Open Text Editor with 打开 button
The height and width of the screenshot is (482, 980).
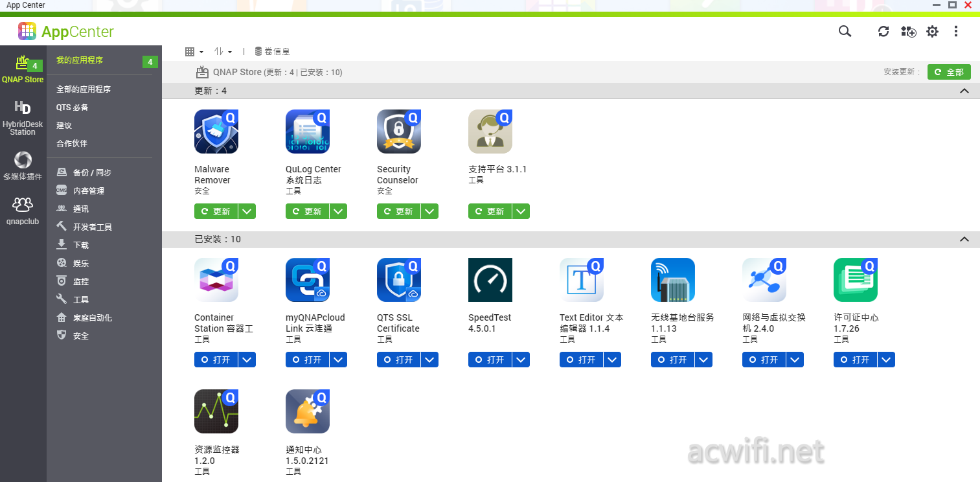click(x=582, y=360)
